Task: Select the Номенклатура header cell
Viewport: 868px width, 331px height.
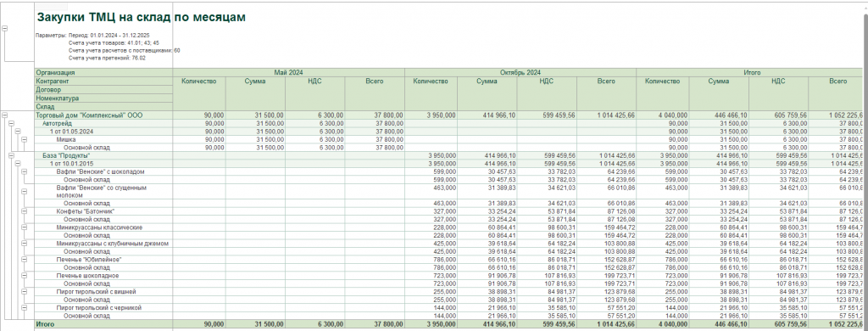Action: tap(103, 98)
